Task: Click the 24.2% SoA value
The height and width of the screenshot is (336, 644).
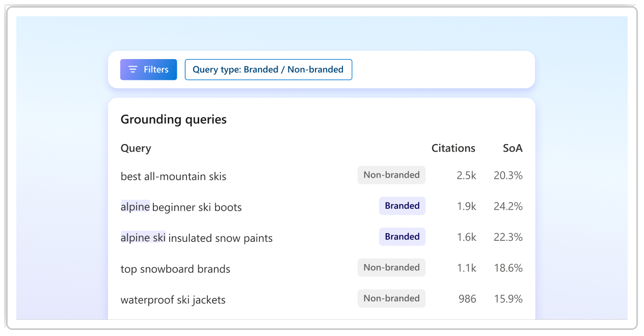Action: click(508, 206)
